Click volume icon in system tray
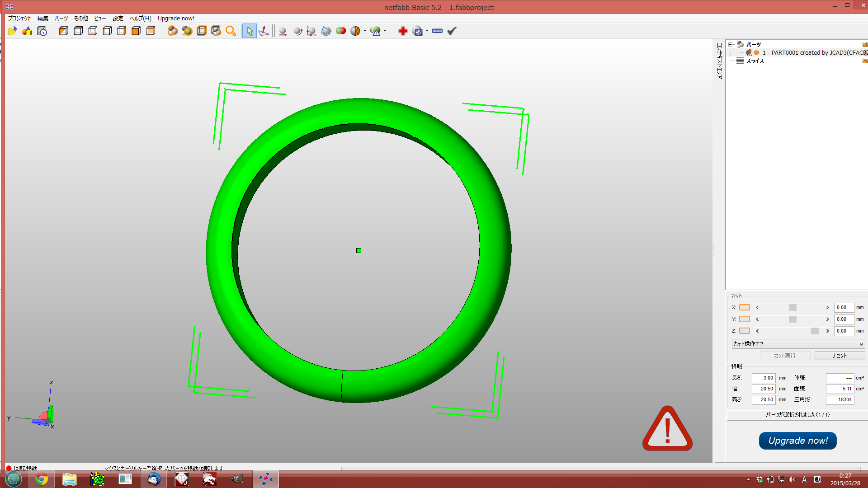Viewport: 868px width, 488px height. [792, 479]
